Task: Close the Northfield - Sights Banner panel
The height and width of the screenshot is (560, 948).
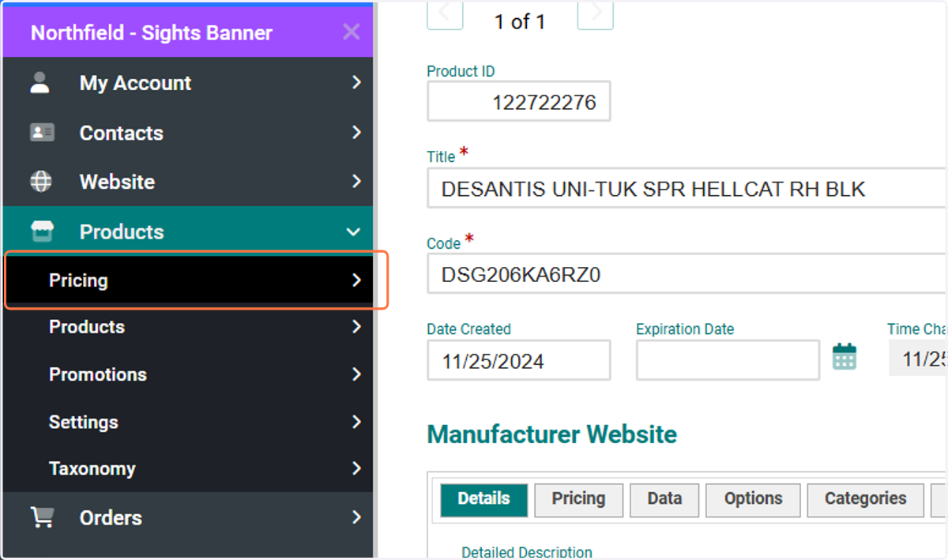Action: coord(351,32)
